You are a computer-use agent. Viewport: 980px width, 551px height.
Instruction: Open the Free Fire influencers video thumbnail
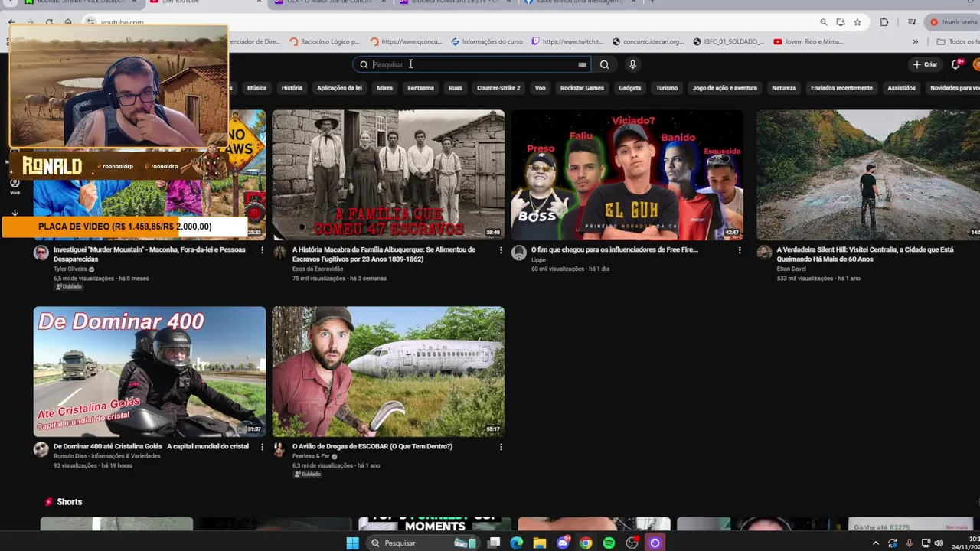[x=627, y=175]
